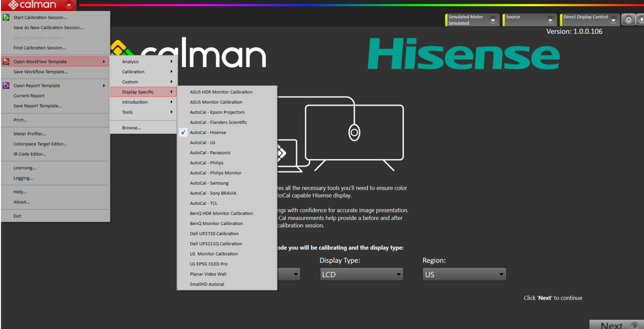This screenshot has width=644, height=329.
Task: Select SmallHD Autocal
Action: coord(227,284)
